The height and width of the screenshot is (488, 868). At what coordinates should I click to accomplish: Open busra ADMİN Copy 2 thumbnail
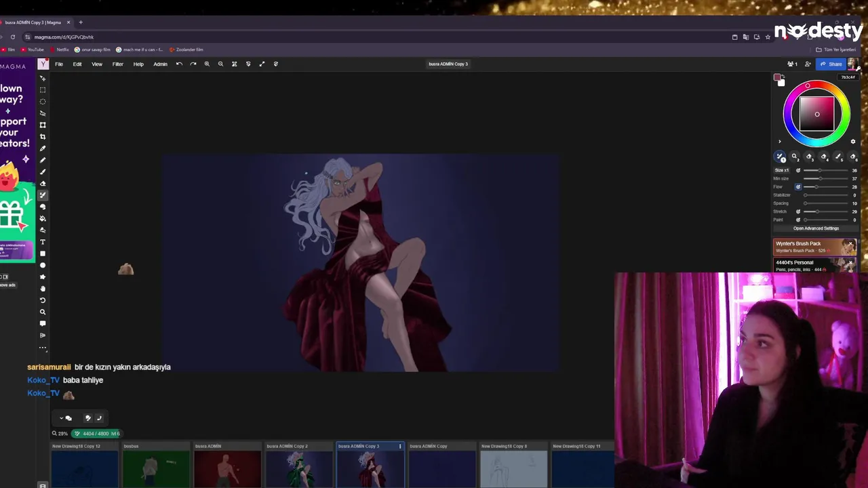tap(298, 465)
